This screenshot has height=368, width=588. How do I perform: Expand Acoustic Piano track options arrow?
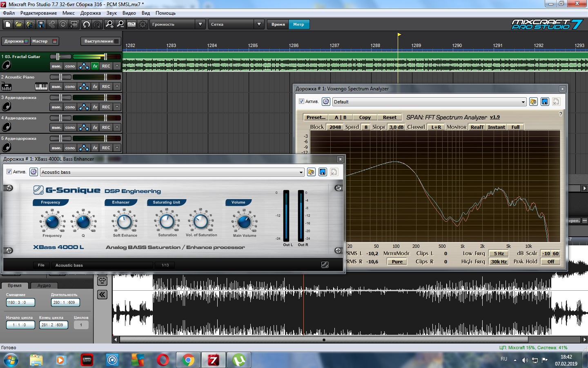pyautogui.click(x=117, y=86)
